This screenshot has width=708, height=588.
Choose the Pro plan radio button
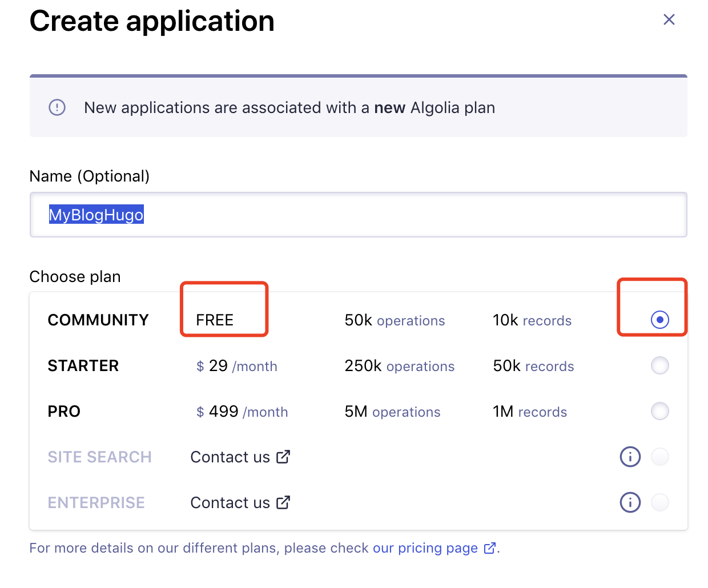click(659, 411)
